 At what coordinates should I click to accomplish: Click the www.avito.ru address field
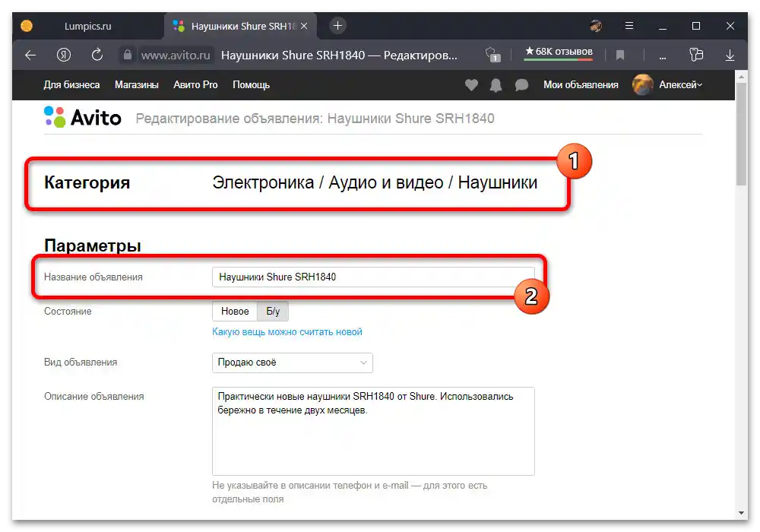176,55
